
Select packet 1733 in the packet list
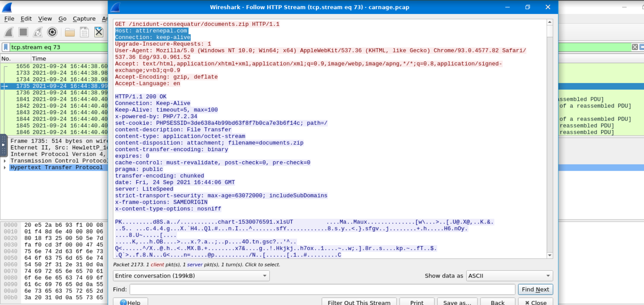(54, 73)
